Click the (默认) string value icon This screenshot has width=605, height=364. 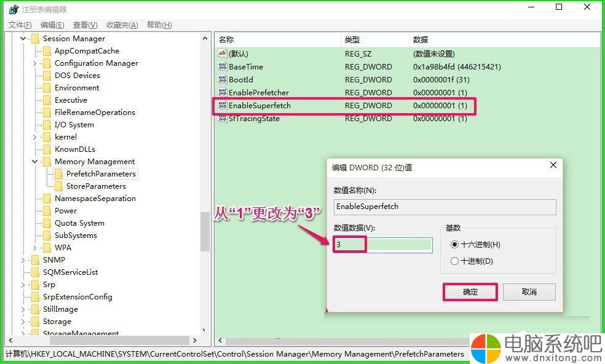pos(222,53)
